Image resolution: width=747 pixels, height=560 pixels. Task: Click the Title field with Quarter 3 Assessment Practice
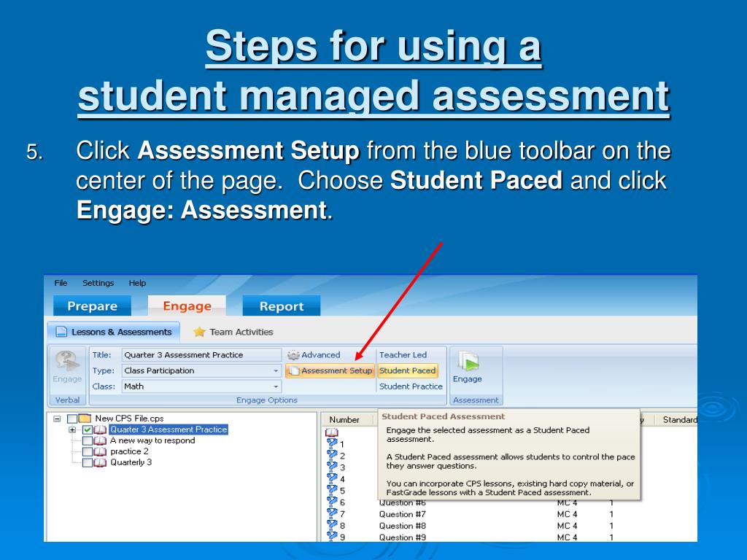[201, 355]
